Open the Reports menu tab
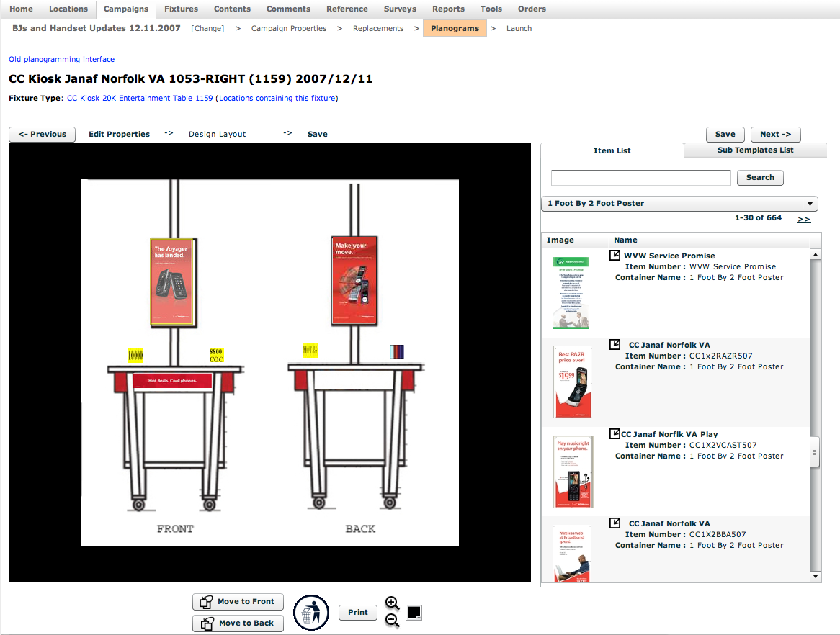Viewport: 840px width, 635px height. [448, 9]
